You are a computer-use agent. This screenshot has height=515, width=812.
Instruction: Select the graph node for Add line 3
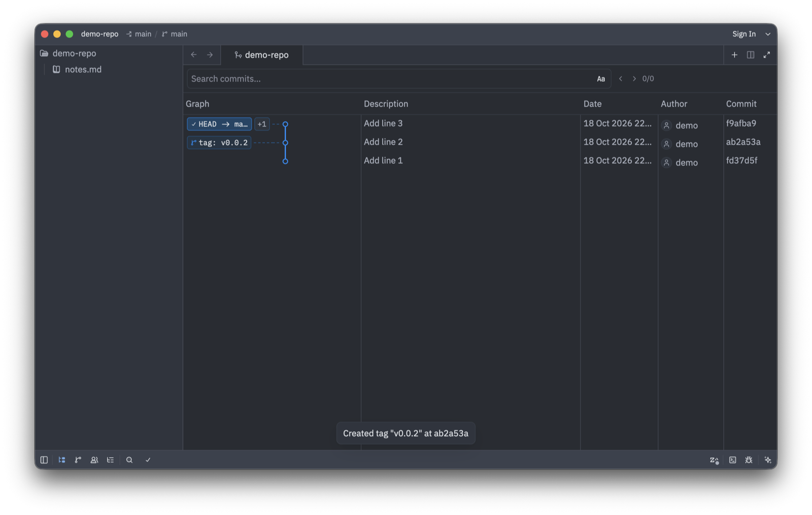(x=285, y=124)
